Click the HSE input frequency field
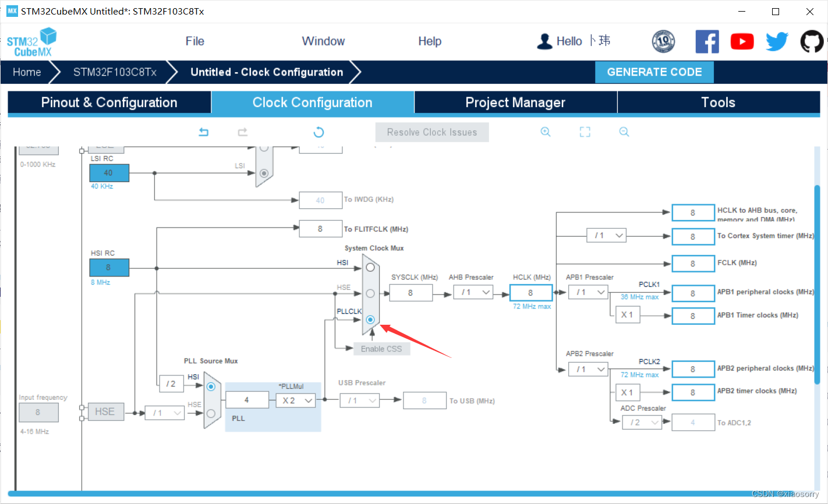Viewport: 828px width, 504px height. coord(38,413)
